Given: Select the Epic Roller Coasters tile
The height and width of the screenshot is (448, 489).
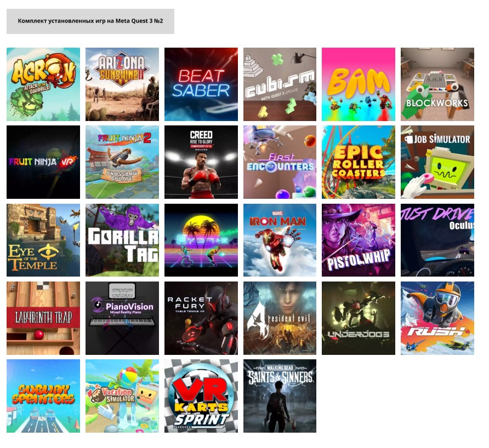Looking at the screenshot, I should click(x=359, y=162).
